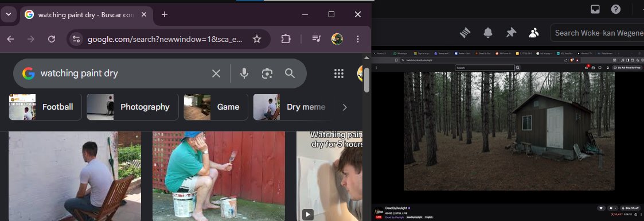Image resolution: width=644 pixels, height=221 pixels.
Task: Click the forward navigation arrow
Action: click(31, 39)
